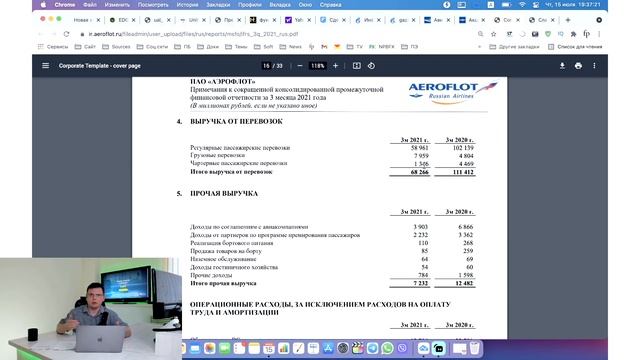The height and width of the screenshot is (360, 640).
Task: Open Telegram from the dock
Action: 372,348
